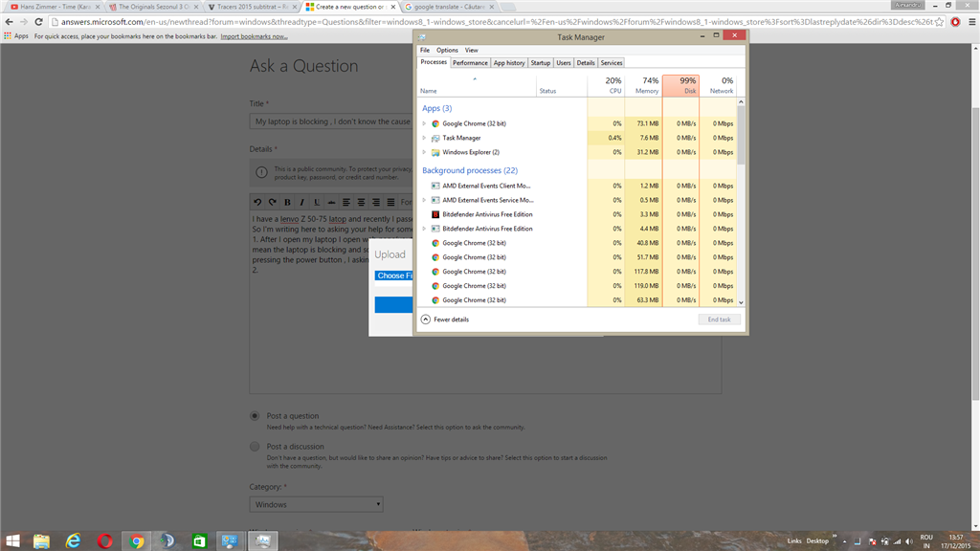This screenshot has height=551, width=980.
Task: Click the red Bitdefender Antivirus B icon
Action: 435,214
